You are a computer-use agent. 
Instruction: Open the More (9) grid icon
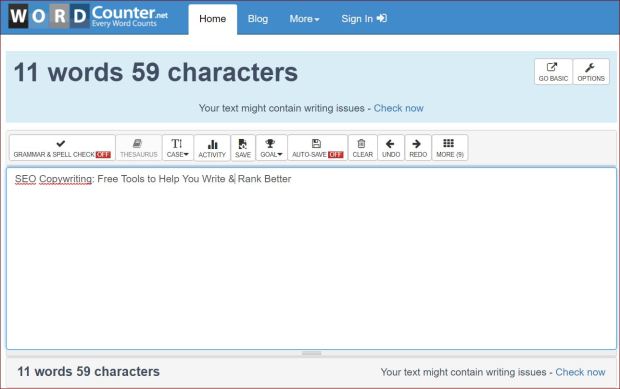448,143
